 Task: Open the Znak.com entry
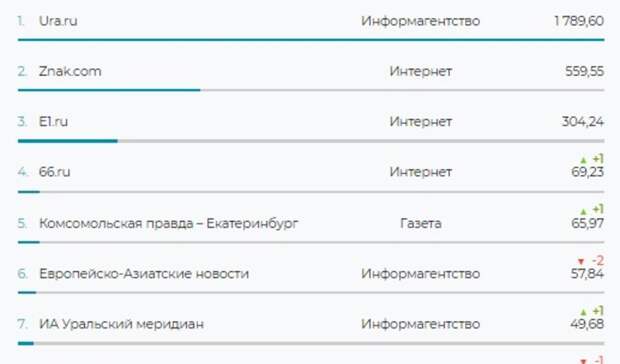coord(70,72)
